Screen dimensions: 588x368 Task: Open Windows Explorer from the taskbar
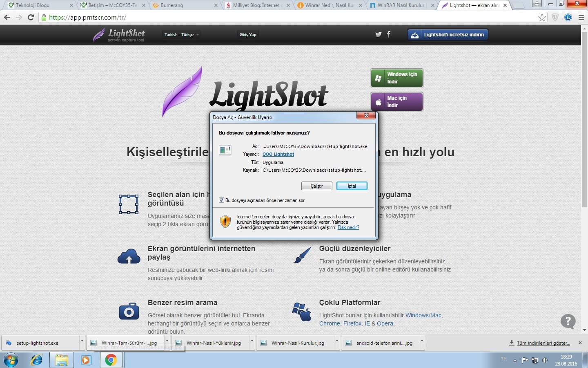point(62,360)
